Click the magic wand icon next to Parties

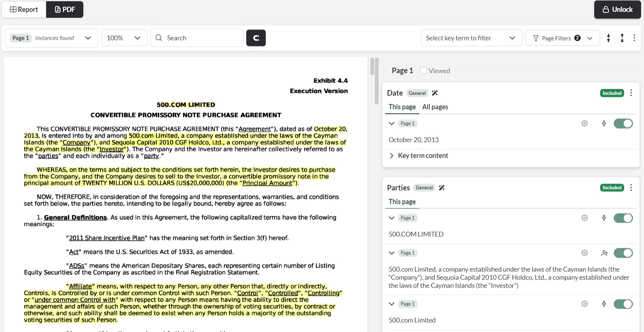tap(442, 188)
